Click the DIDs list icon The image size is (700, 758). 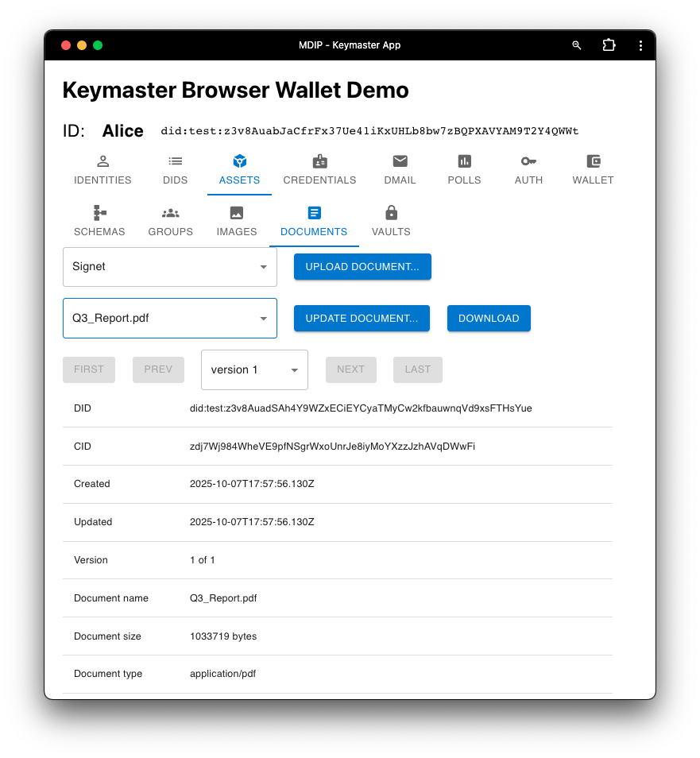tap(175, 161)
